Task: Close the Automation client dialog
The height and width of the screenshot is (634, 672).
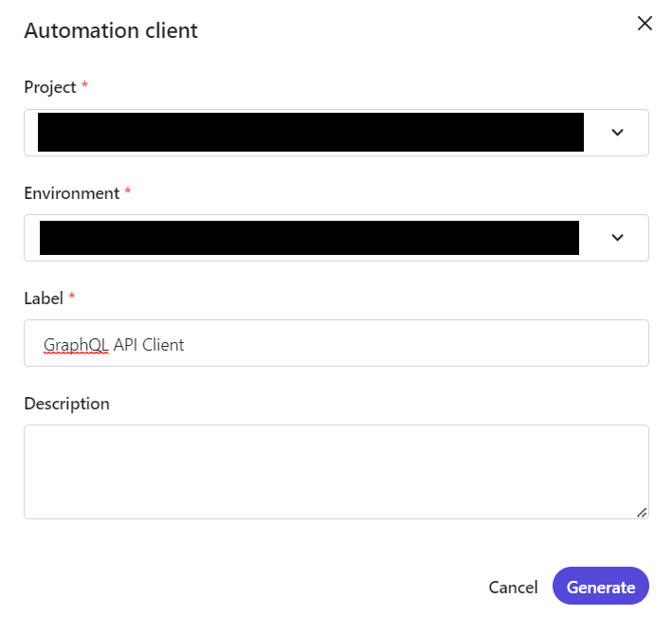Action: (645, 24)
